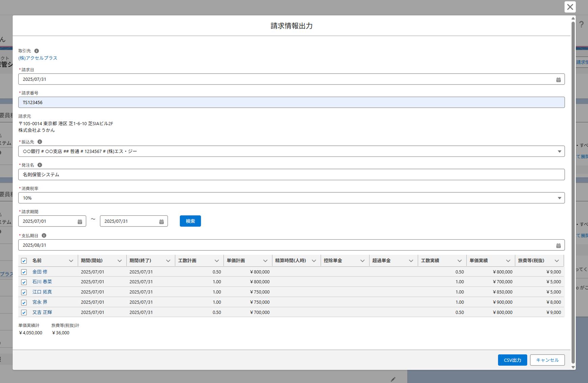
Task: Uncheck the row for 金田 修
Action: 24,272
